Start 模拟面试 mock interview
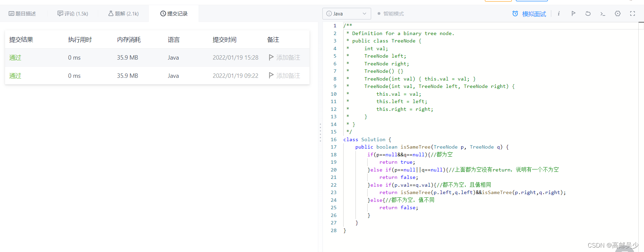The image size is (644, 252). [534, 14]
